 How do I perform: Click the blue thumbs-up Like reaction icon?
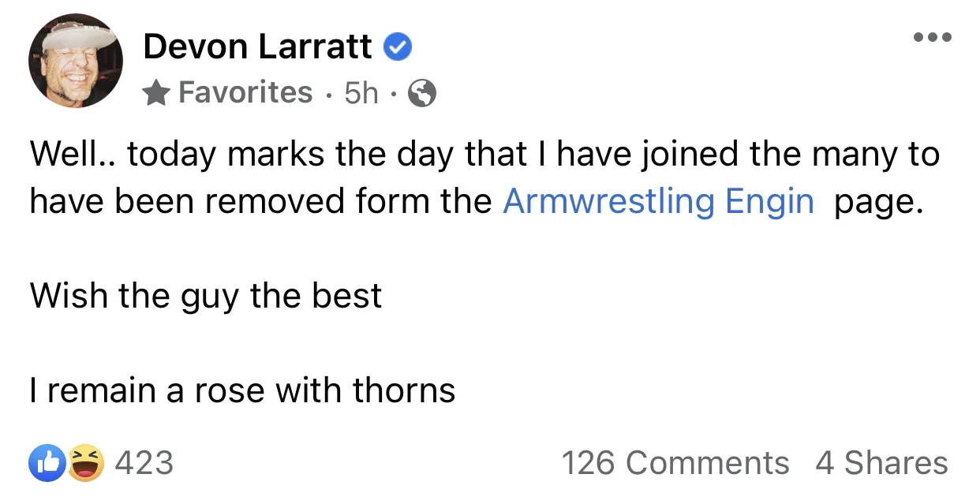45,462
